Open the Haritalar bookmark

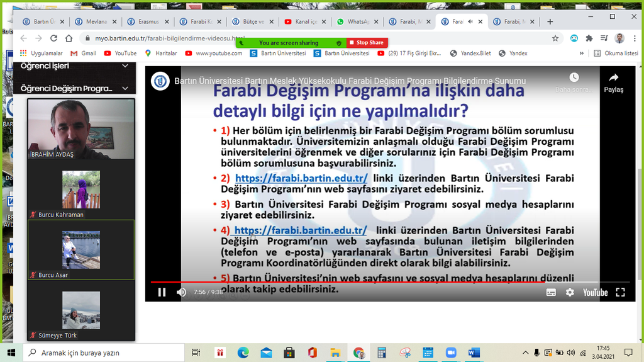tap(160, 53)
